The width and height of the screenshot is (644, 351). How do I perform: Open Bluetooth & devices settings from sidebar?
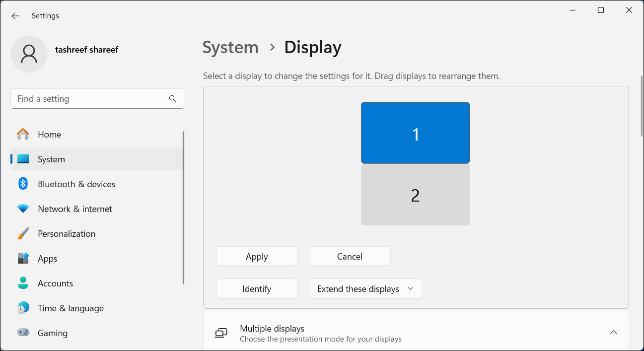pyautogui.click(x=23, y=184)
